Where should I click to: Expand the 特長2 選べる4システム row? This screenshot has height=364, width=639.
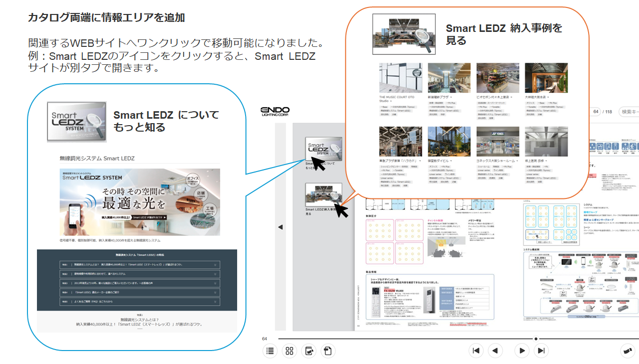[140, 274]
